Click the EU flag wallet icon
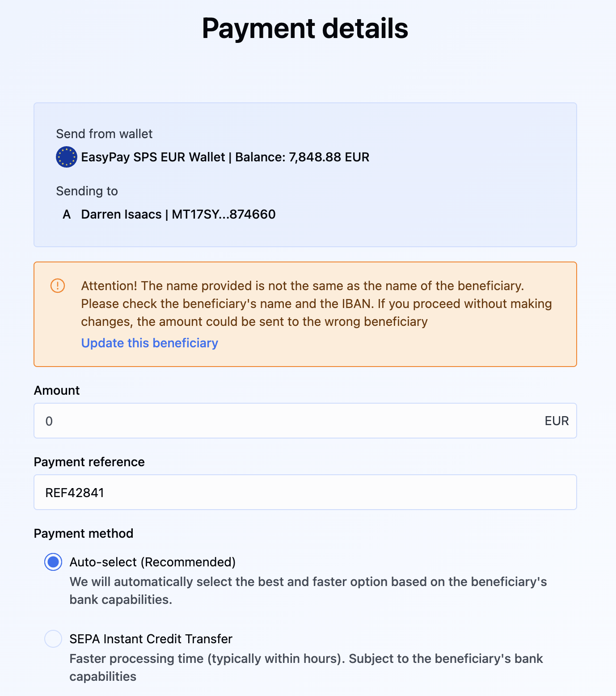This screenshot has width=616, height=696. 67,157
